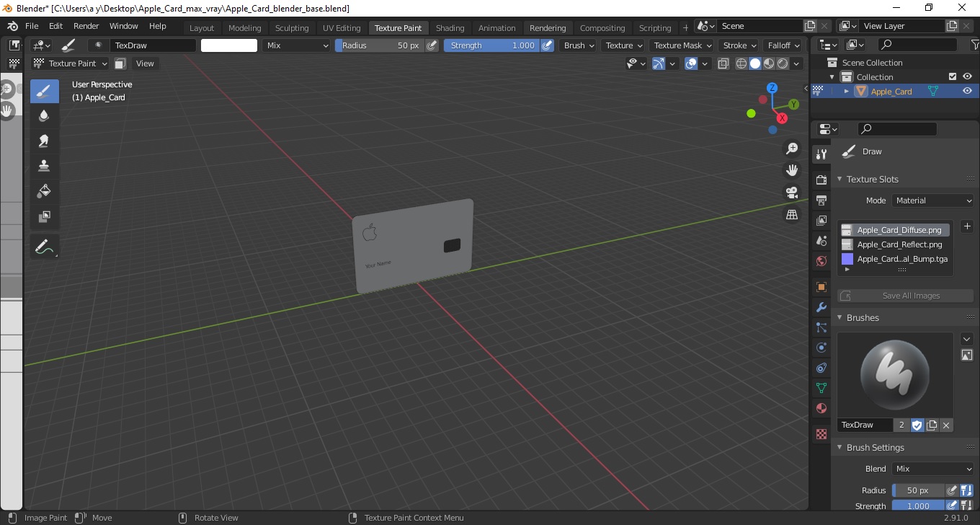Expand Apple_Card in outliner
The height and width of the screenshot is (525, 980).
[847, 91]
